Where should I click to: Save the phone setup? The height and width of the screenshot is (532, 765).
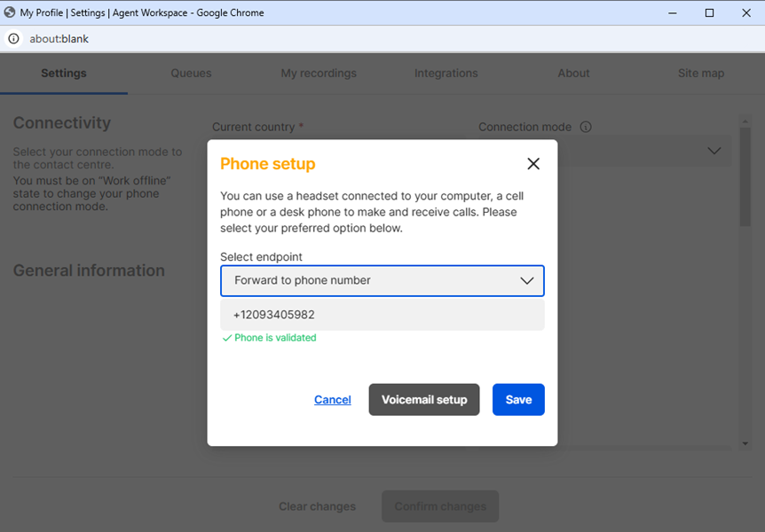518,400
